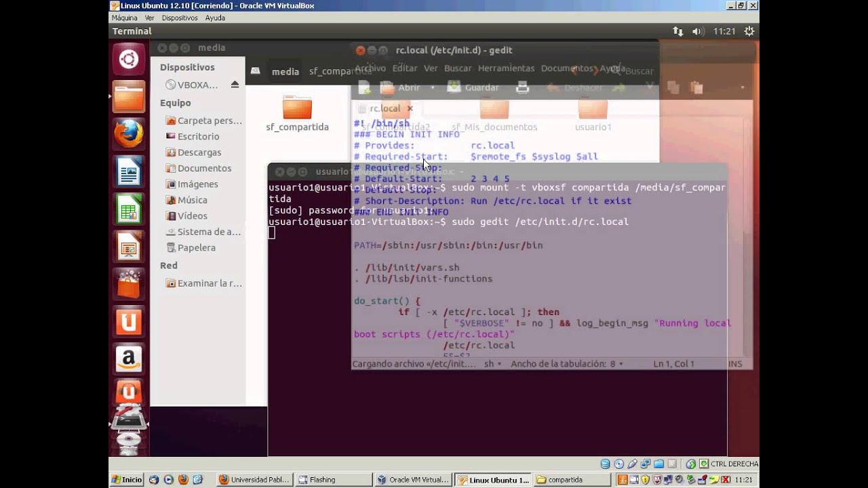Screen dimensions: 868x488
Task: Open gedit Ver menu
Action: pyautogui.click(x=431, y=68)
